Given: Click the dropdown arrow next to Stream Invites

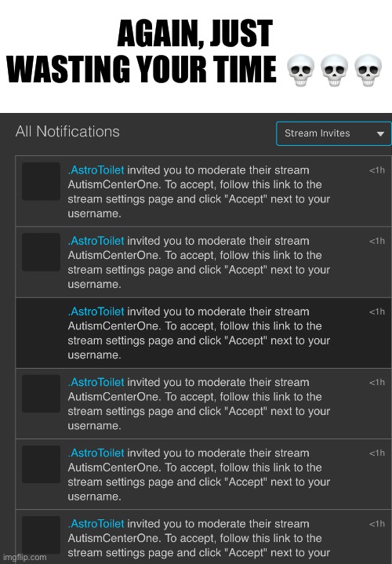Looking at the screenshot, I should (380, 134).
